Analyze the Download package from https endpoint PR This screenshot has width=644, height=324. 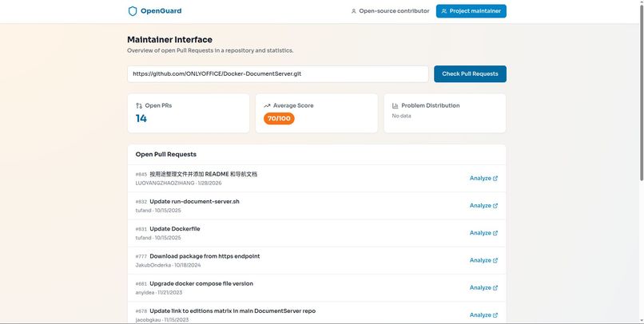(483, 260)
